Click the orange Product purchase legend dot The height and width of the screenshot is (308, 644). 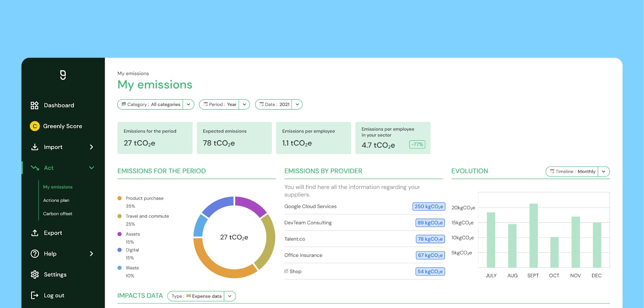coord(120,198)
